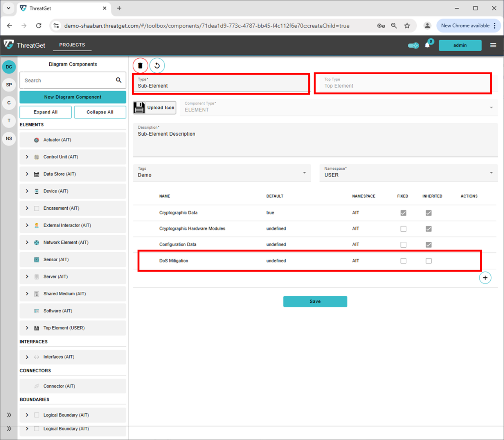Click the add property plus icon
Screen dimensions: 504x440
coord(485,278)
